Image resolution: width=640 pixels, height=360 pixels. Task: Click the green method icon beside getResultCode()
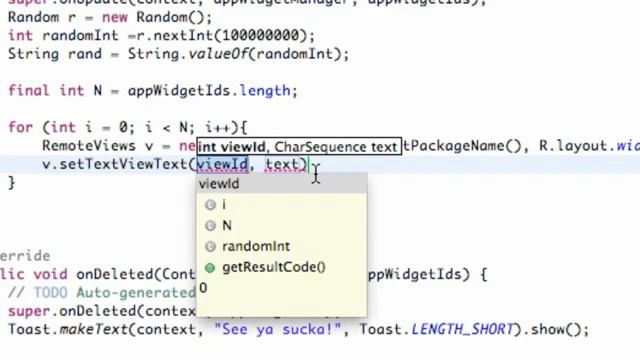(x=210, y=267)
